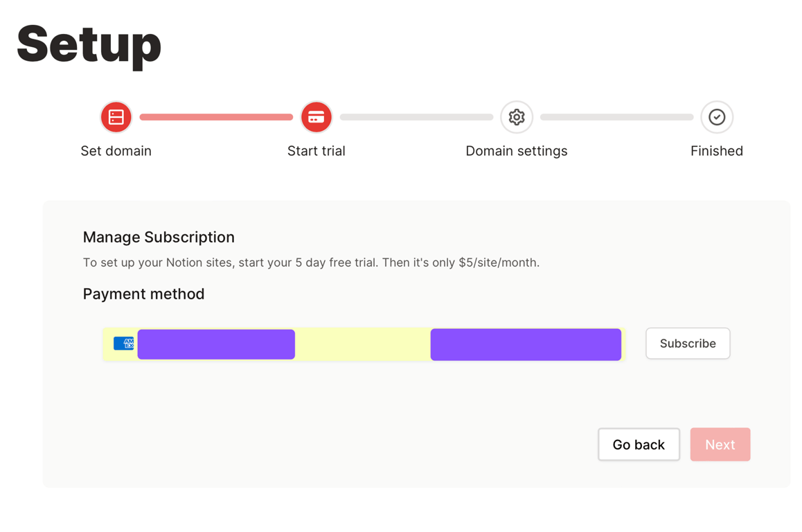Image resolution: width=802 pixels, height=532 pixels.
Task: Click the gray progress bar before Domain settings
Action: [416, 117]
